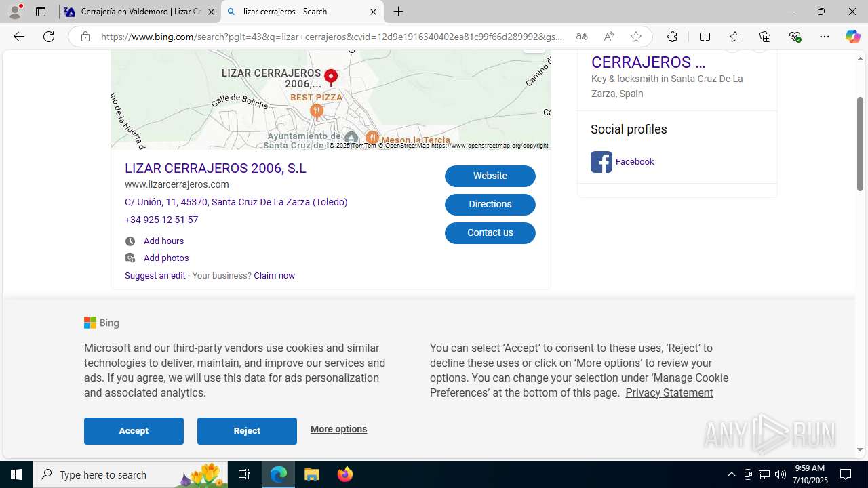Launch Copilot sidebar icon
The width and height of the screenshot is (868, 488).
852,37
